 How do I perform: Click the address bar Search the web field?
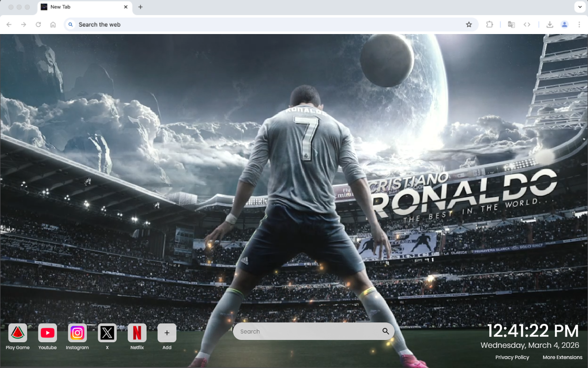[271, 24]
